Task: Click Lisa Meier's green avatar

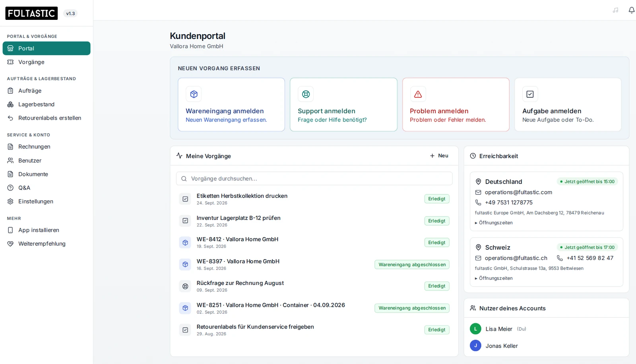Action: 475,329
